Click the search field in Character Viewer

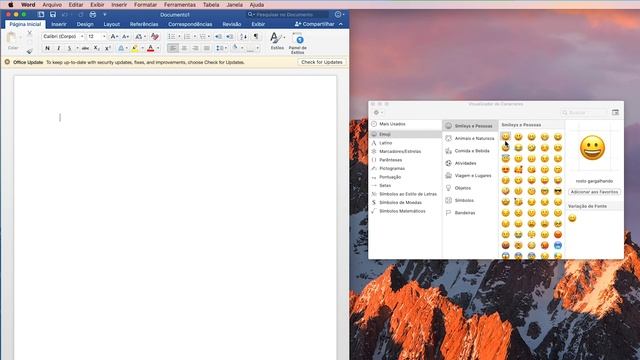tap(584, 112)
